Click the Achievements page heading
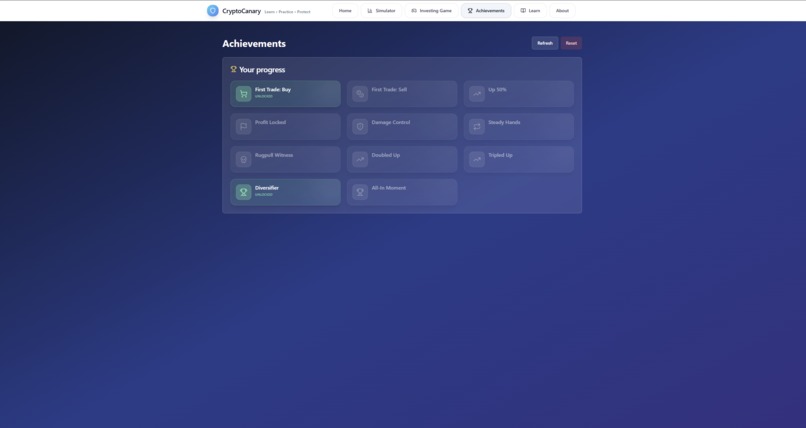 [x=254, y=44]
